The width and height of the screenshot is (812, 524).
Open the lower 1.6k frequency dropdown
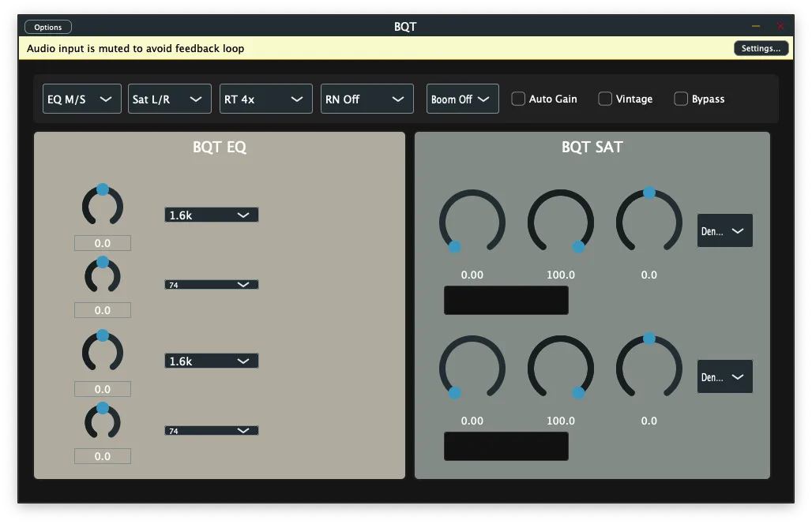point(211,361)
